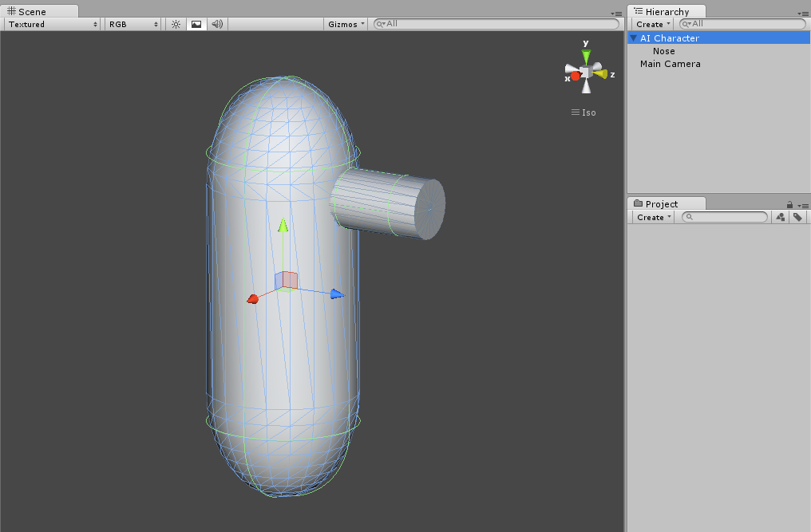Click the green Y axis gizmo cone
The height and width of the screenshot is (532, 811).
(586, 55)
